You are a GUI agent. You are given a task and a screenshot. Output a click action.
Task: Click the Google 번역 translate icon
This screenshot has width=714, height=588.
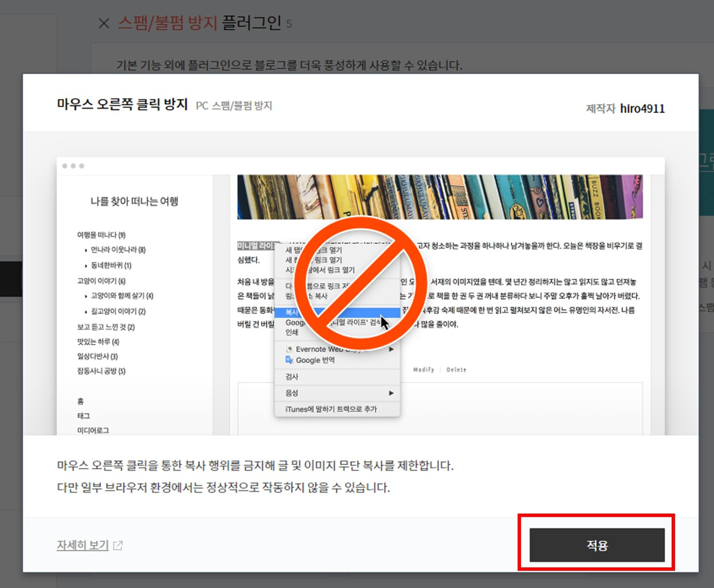289,360
